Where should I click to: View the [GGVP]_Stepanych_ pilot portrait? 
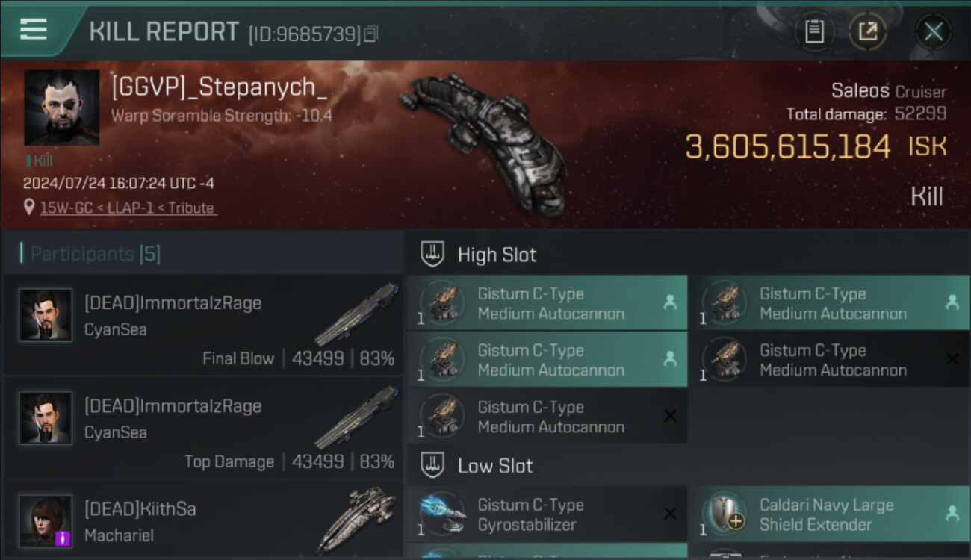click(x=61, y=108)
